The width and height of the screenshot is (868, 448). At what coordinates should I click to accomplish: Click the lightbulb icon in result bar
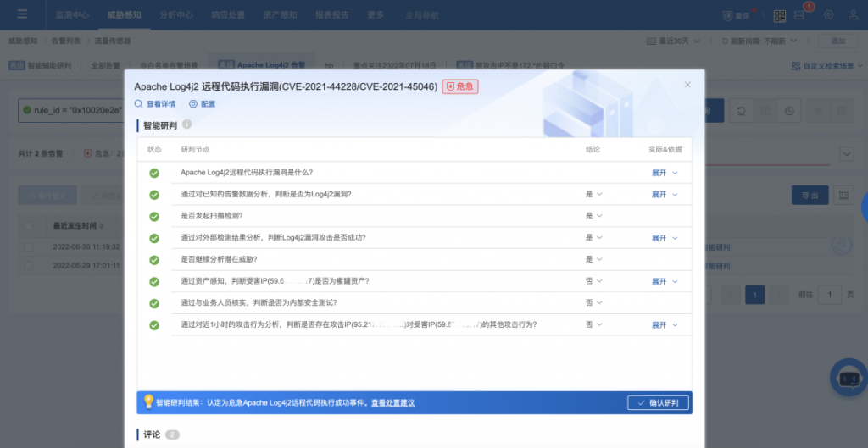148,401
